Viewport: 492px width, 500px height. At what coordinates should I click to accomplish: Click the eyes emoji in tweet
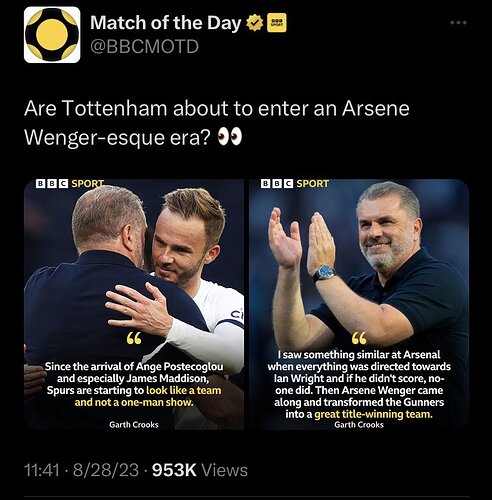[229, 137]
